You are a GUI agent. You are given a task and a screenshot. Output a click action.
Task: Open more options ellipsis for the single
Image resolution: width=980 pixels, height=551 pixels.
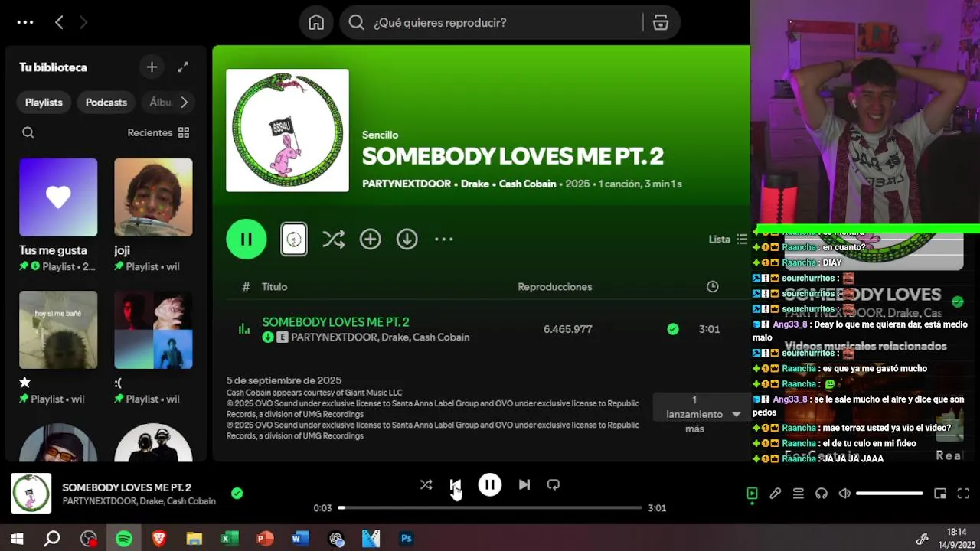(x=444, y=240)
